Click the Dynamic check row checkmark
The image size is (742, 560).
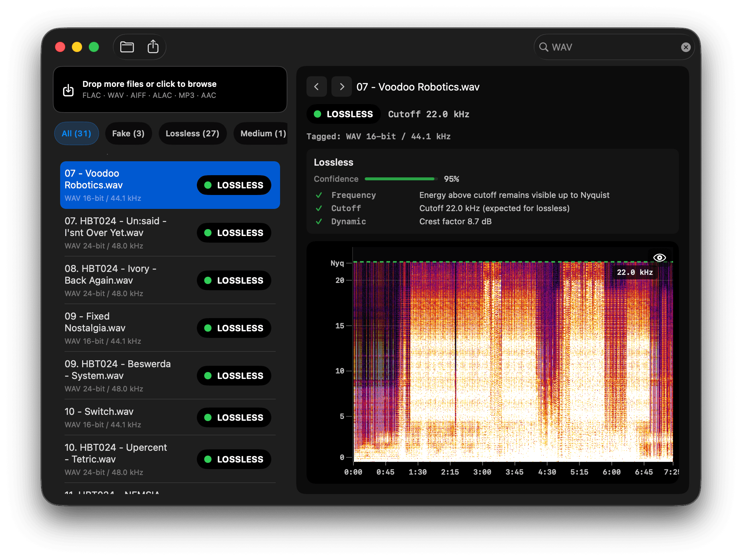319,222
